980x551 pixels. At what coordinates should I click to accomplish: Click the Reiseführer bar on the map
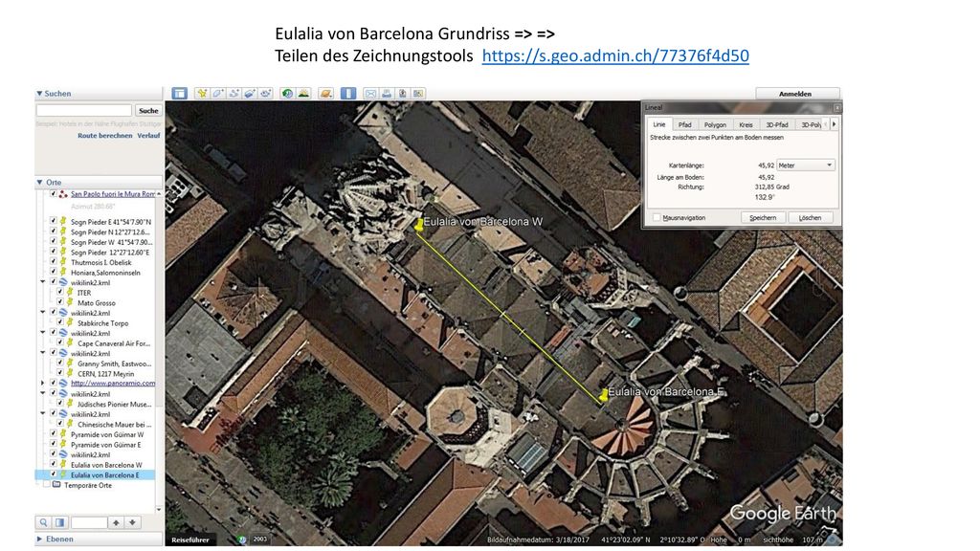click(x=190, y=540)
